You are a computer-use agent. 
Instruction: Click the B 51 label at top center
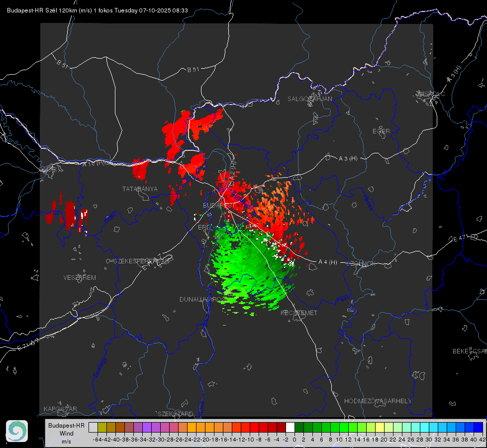193,70
